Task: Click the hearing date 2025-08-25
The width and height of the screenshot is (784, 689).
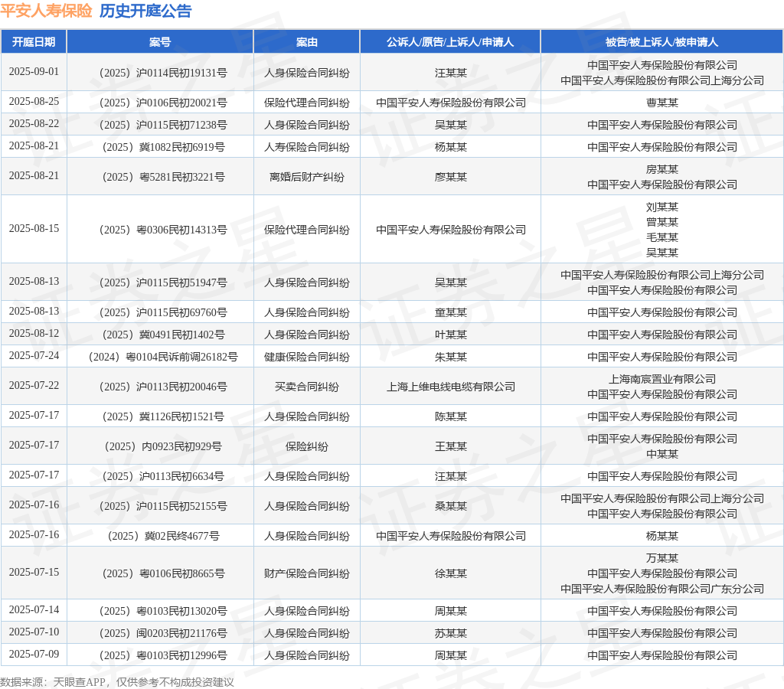Action: (34, 102)
